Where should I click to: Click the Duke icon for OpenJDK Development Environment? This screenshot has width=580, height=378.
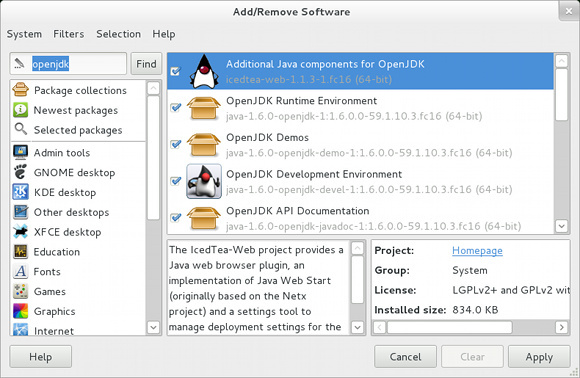pos(204,181)
